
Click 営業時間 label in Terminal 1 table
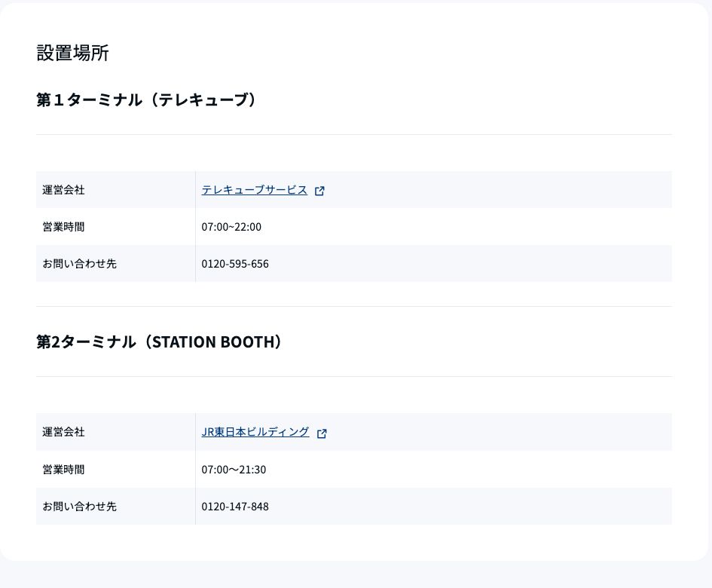coord(63,227)
